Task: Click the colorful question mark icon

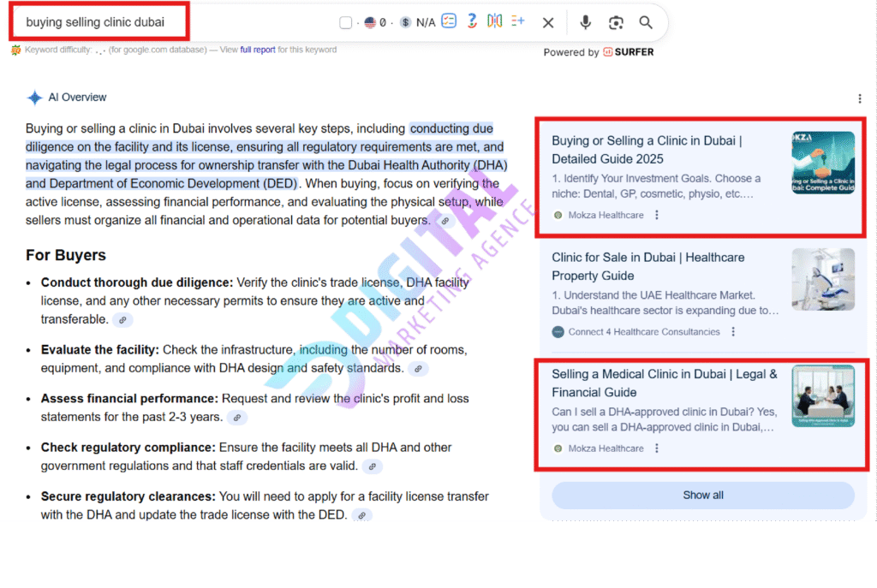Action: point(472,22)
